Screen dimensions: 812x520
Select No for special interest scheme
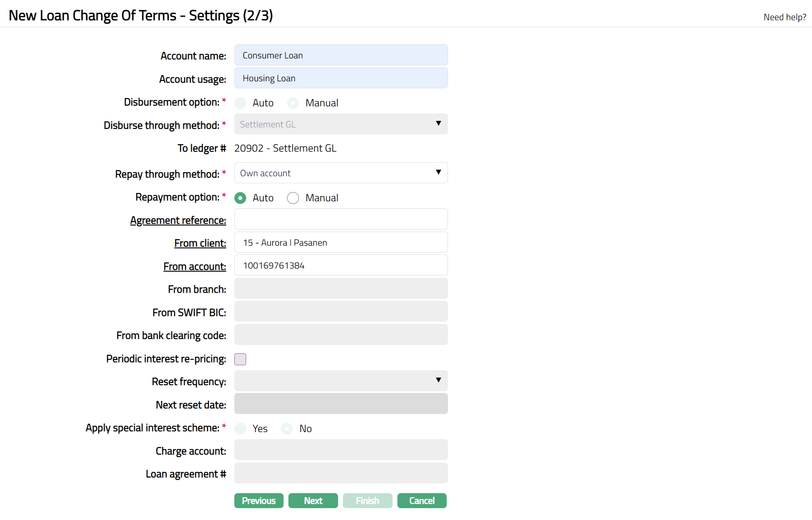pos(287,429)
